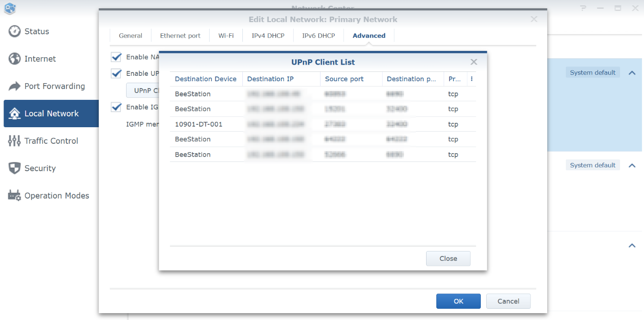The height and width of the screenshot is (320, 644).
Task: Click Cancel in Edit Local Network
Action: 508,301
